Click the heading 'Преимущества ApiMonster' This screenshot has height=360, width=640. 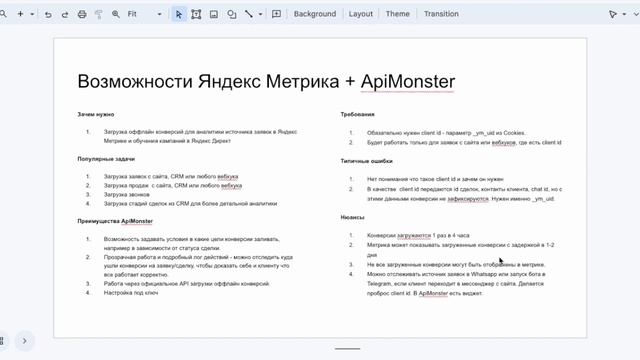click(x=115, y=221)
